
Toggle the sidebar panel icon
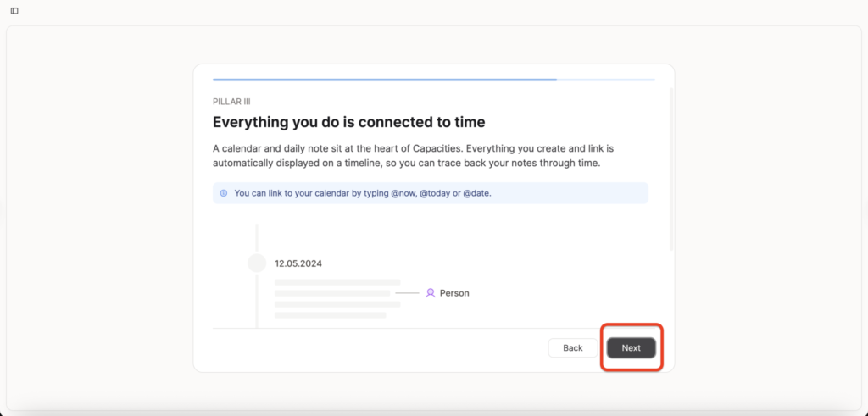(x=14, y=11)
